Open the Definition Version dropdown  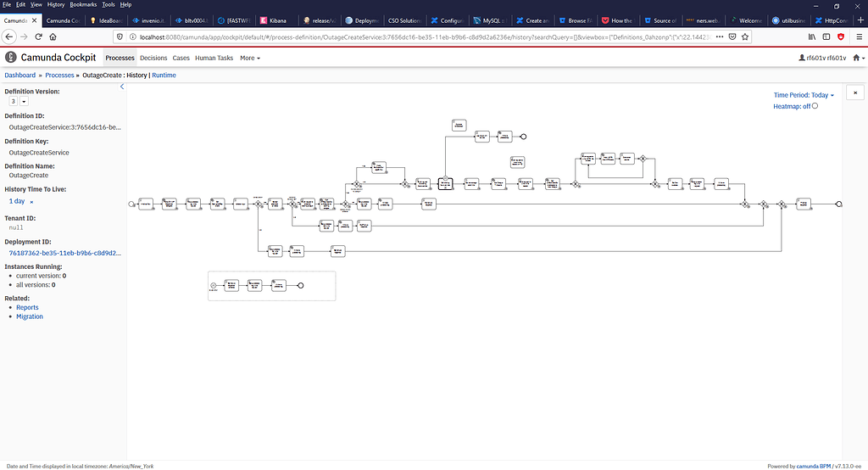click(24, 101)
